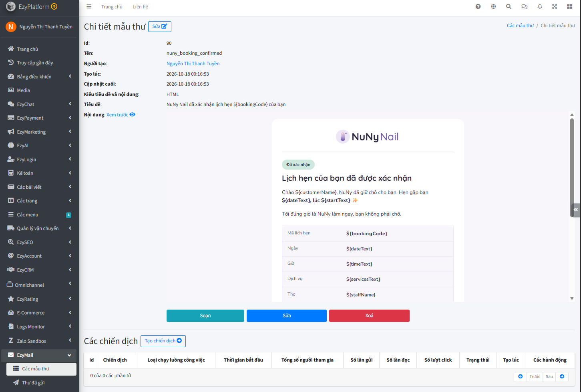Expand the EzyPayment sidebar menu

point(39,118)
